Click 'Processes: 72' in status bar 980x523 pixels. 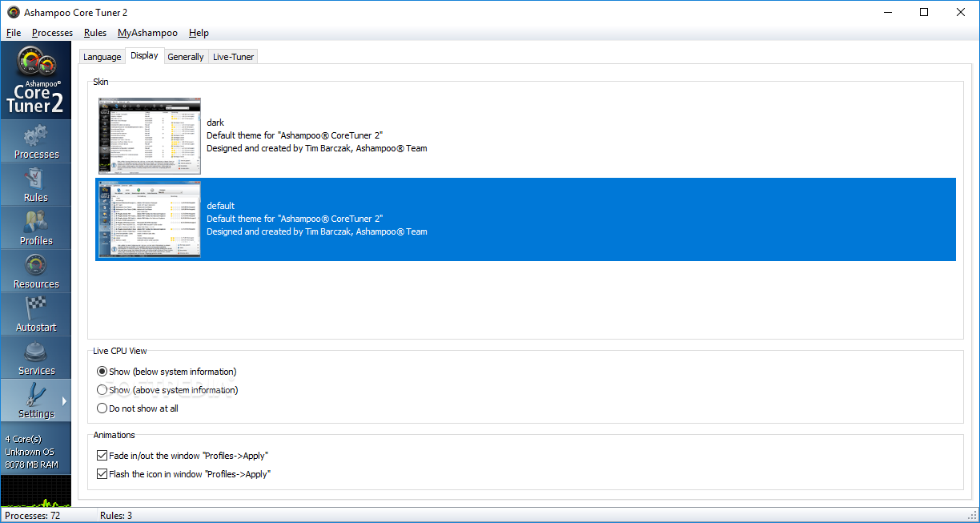click(33, 516)
